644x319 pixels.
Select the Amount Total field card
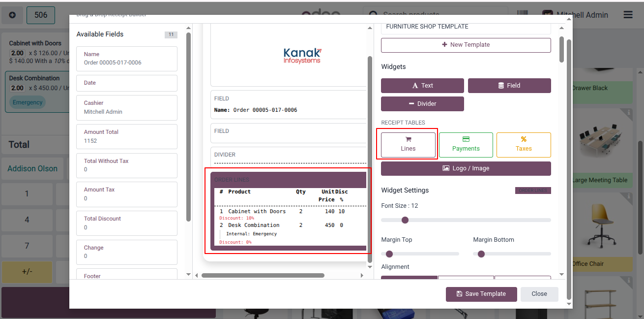click(x=127, y=136)
